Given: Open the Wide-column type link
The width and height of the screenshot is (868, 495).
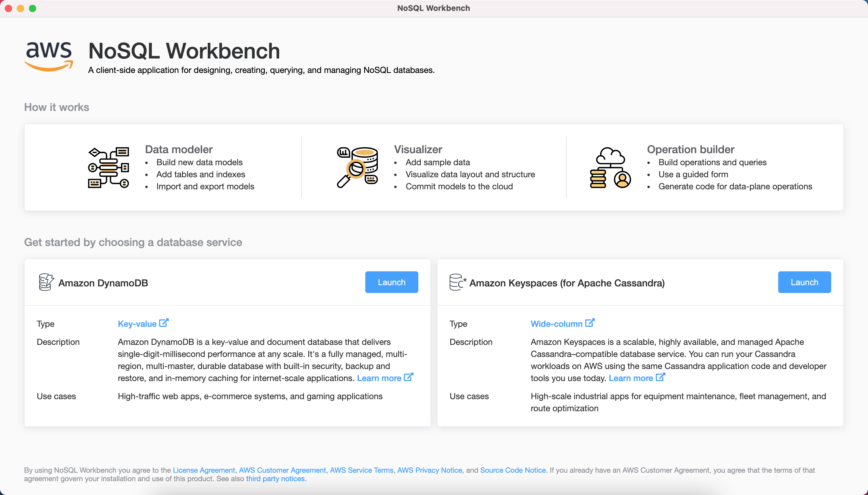Looking at the screenshot, I should tap(556, 324).
